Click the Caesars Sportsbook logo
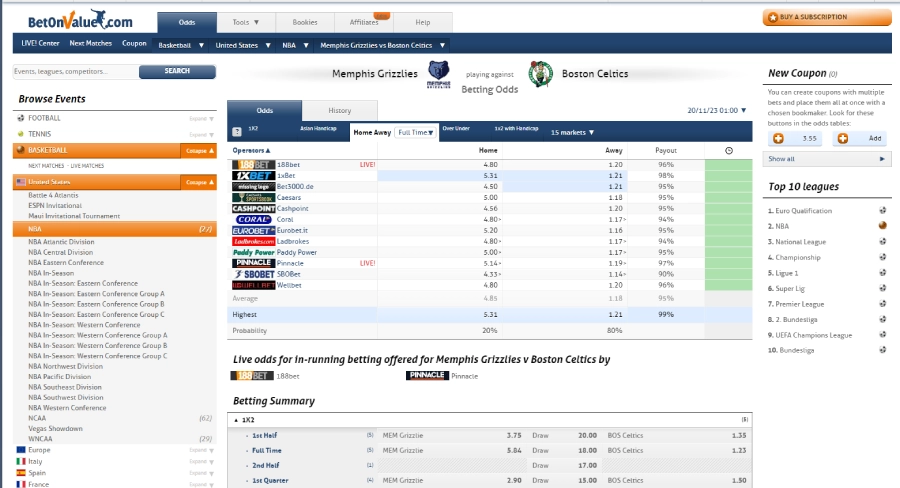900x488 pixels. coord(253,197)
